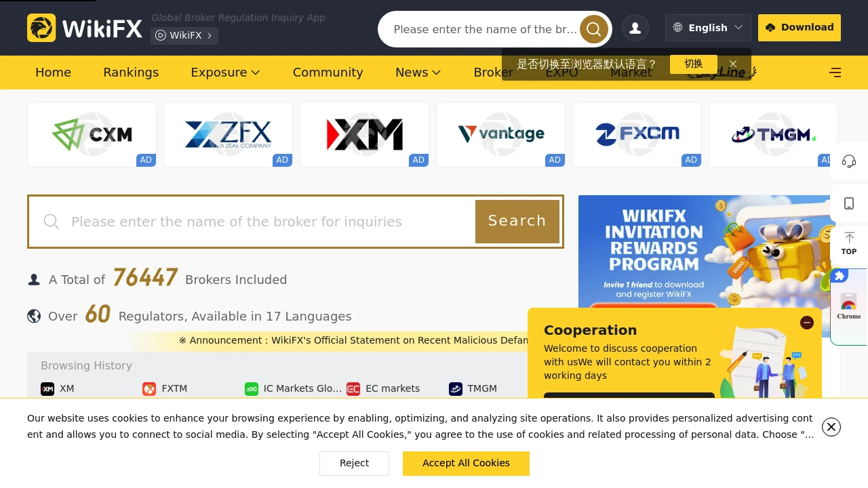The width and height of the screenshot is (868, 488).
Task: Open the WikiFX video play badge
Action: [x=184, y=35]
